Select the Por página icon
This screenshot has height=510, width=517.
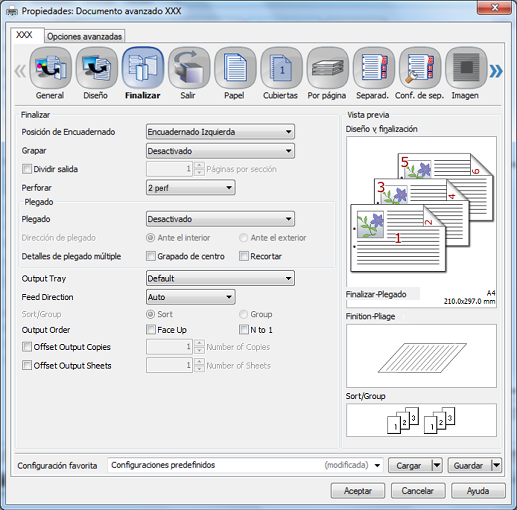(x=328, y=68)
